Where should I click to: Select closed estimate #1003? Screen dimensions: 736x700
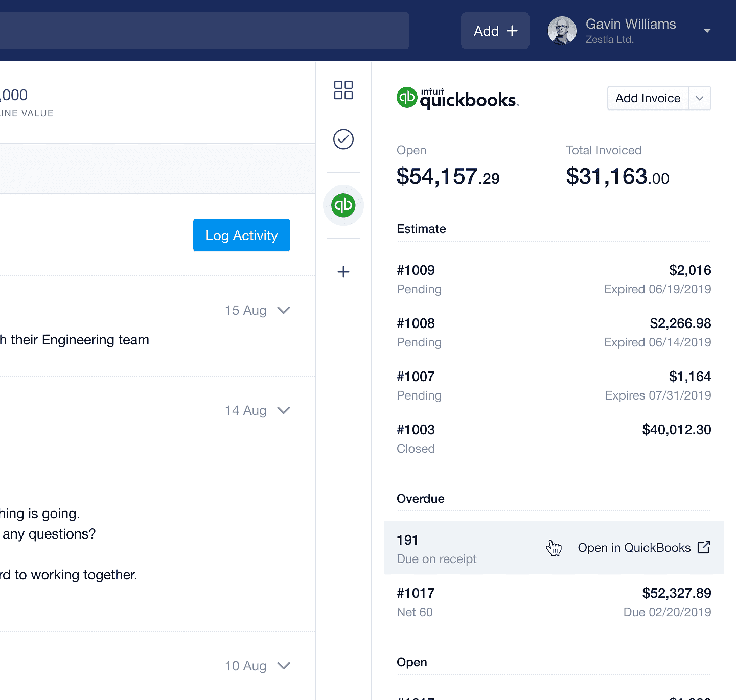(x=554, y=439)
